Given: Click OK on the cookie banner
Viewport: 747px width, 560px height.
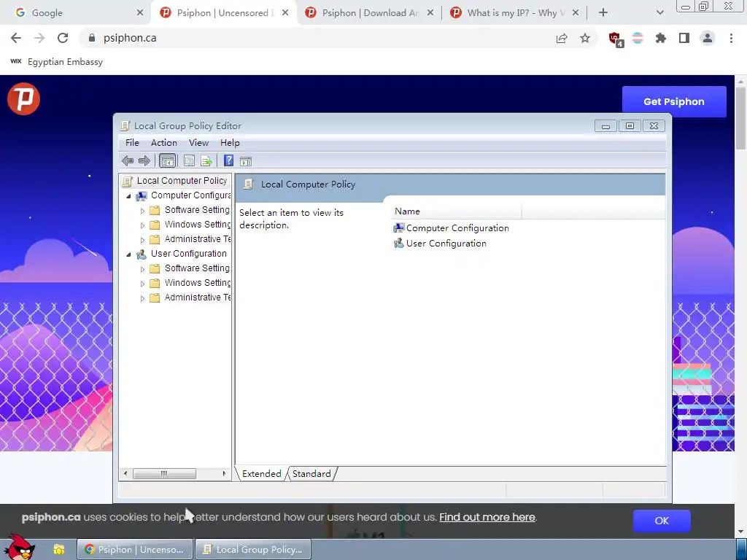Looking at the screenshot, I should point(662,521).
